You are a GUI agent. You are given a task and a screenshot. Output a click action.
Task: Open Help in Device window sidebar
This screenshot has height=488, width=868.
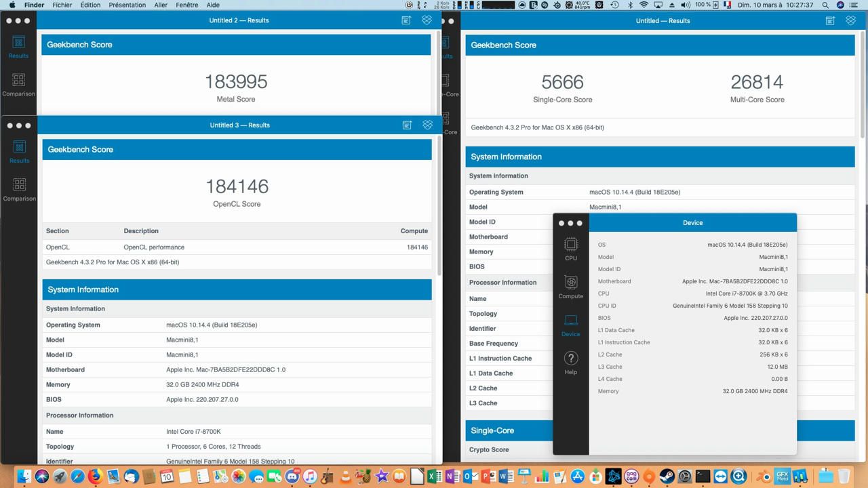tap(571, 363)
